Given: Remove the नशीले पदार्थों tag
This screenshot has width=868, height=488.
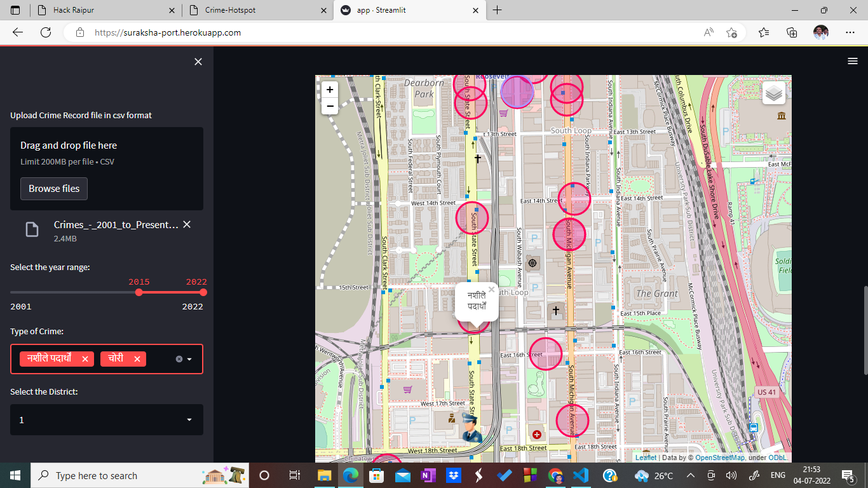Looking at the screenshot, I should point(85,359).
